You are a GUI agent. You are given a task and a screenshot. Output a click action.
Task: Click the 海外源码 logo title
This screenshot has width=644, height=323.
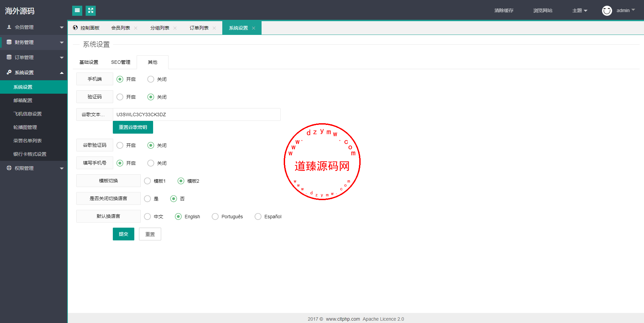pos(20,11)
